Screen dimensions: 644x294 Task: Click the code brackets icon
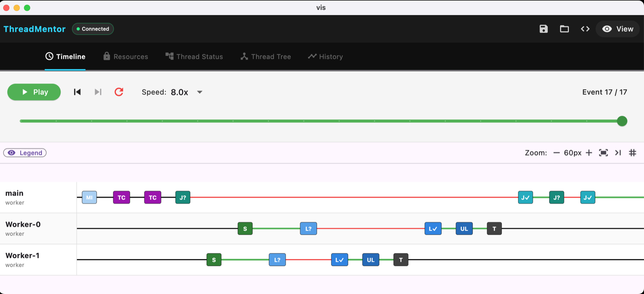click(585, 29)
